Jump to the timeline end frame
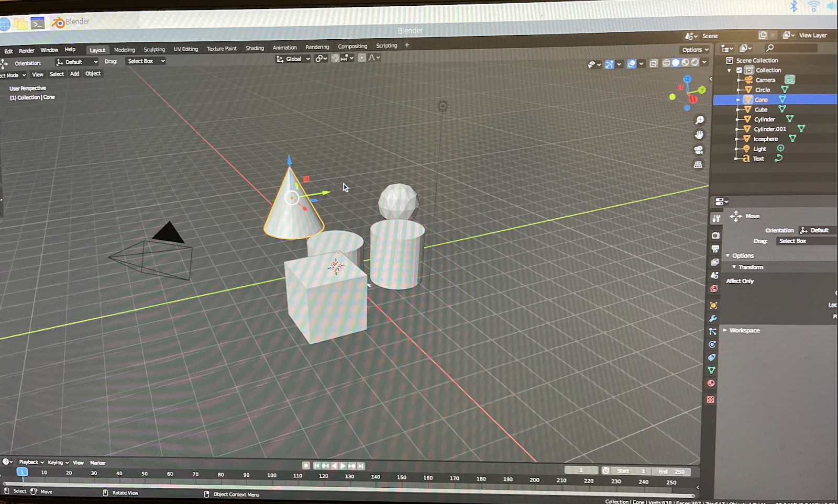 (361, 466)
